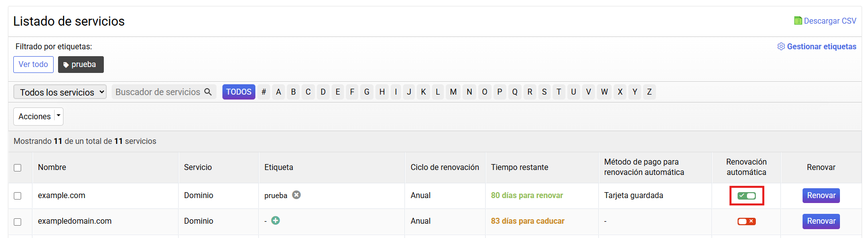Filter services by the # symbol
Screen dimensions: 868x238
pyautogui.click(x=264, y=92)
